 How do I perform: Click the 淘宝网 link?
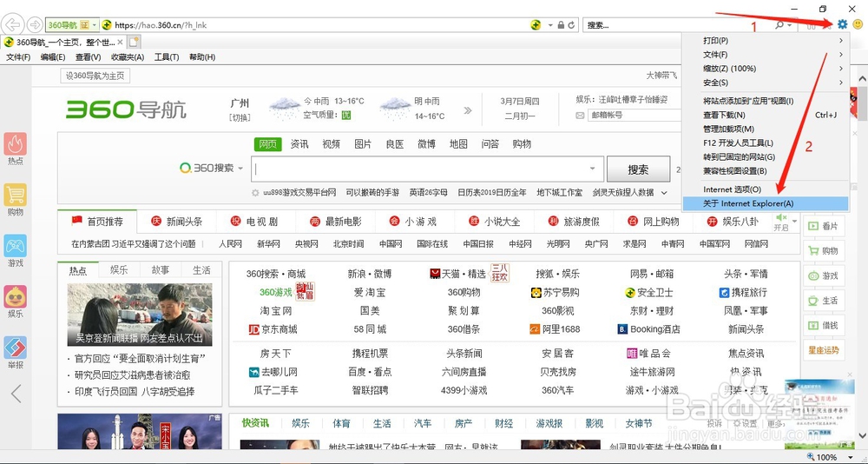(276, 310)
